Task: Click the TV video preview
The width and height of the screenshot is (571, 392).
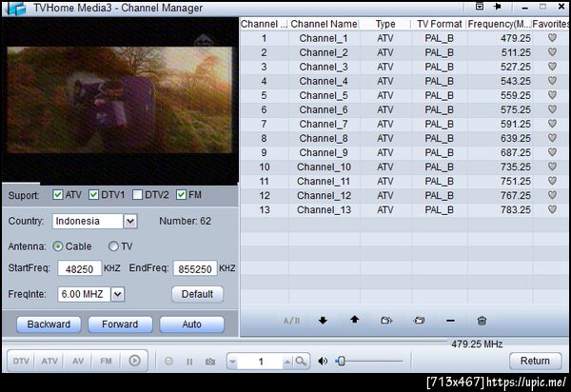Action: [x=120, y=100]
